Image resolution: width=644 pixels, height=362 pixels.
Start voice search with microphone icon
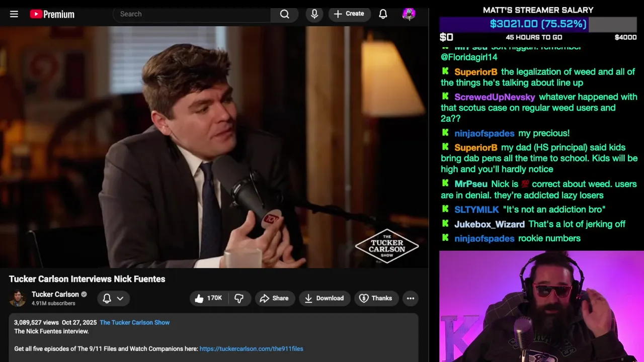point(314,14)
